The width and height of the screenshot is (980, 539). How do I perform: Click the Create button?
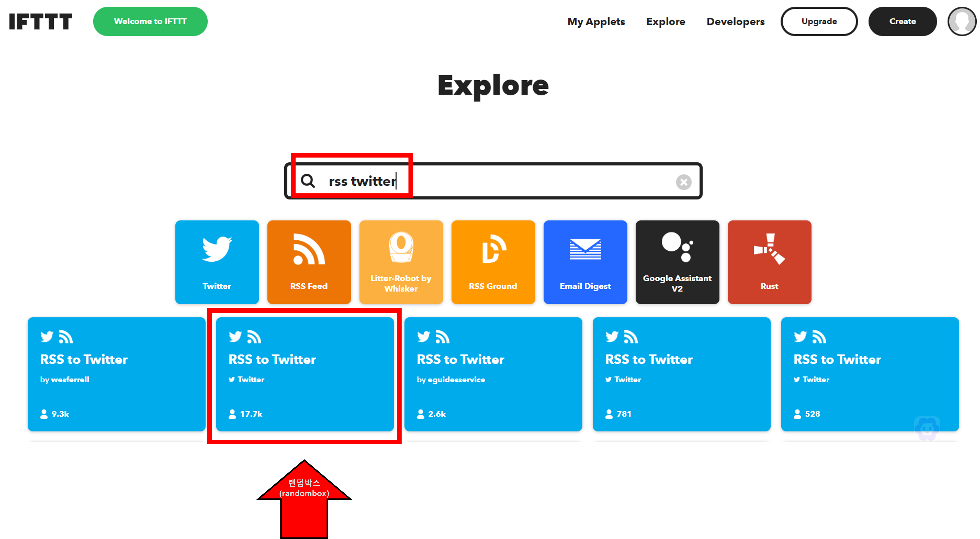tap(902, 21)
